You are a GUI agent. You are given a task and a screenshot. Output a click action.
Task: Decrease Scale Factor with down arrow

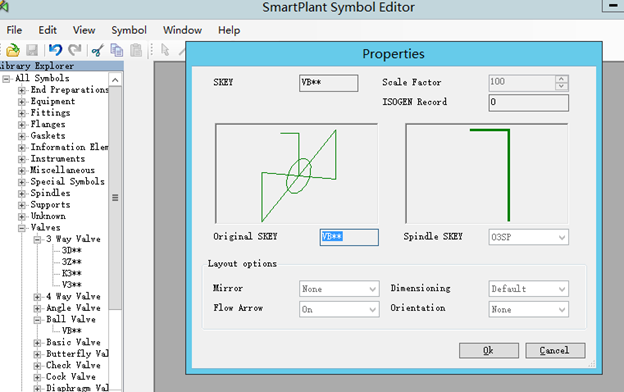(562, 86)
